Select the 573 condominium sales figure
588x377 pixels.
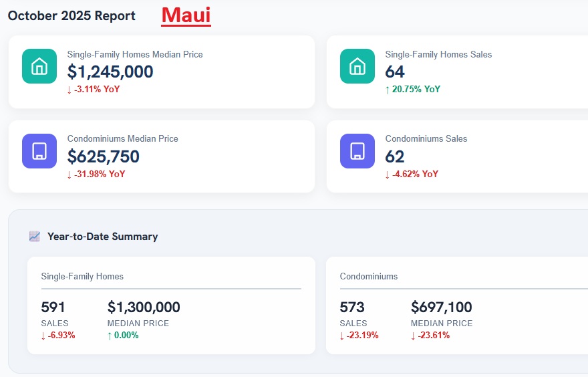(x=352, y=307)
